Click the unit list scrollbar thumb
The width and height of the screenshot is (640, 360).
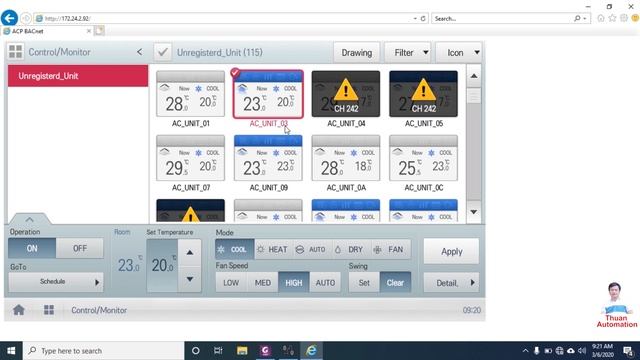473,97
